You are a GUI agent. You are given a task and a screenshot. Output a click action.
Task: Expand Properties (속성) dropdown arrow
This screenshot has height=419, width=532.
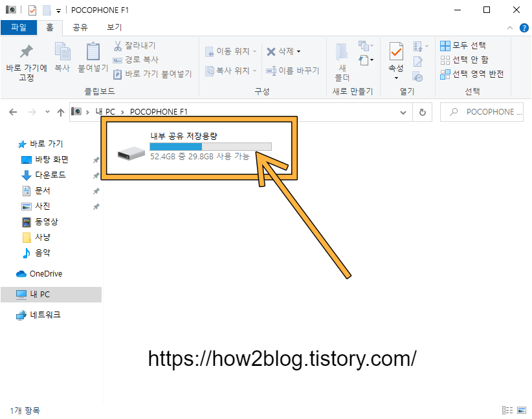tap(396, 78)
